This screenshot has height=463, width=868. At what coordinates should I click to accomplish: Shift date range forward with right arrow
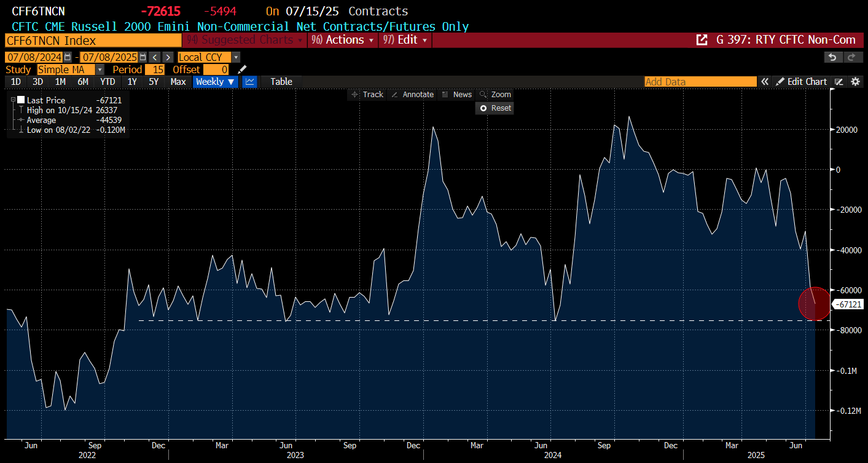click(x=168, y=57)
